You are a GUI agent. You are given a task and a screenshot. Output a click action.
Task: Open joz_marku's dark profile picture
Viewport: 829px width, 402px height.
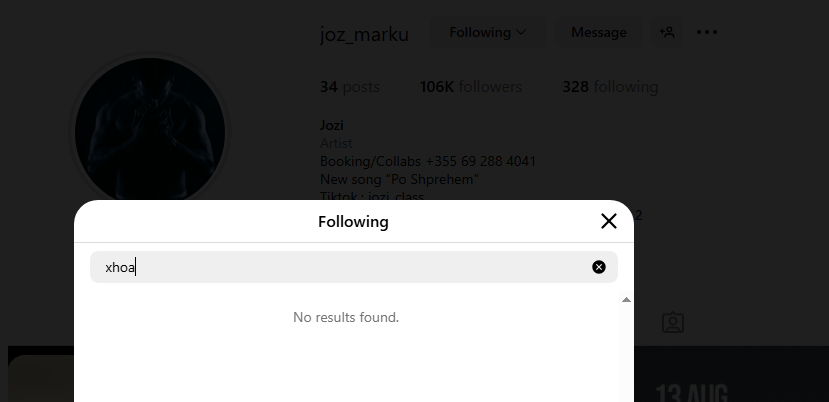tap(150, 132)
